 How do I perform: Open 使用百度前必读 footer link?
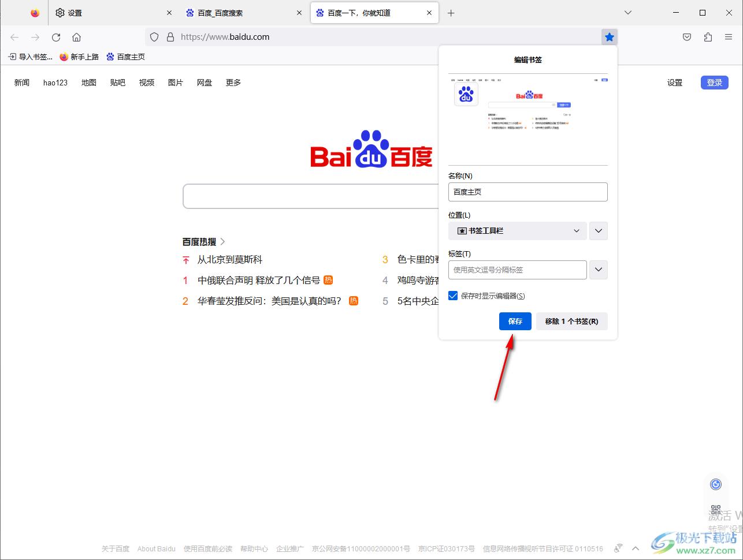pos(208,548)
